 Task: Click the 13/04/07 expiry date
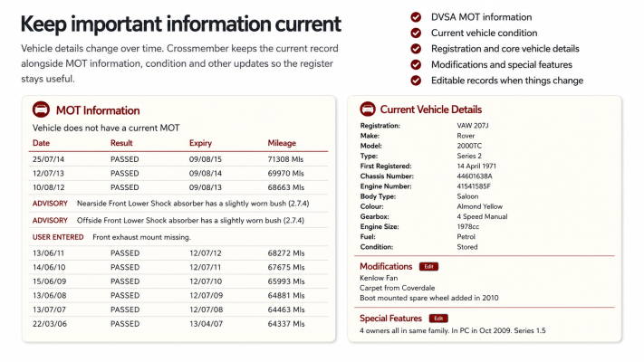tap(206, 323)
